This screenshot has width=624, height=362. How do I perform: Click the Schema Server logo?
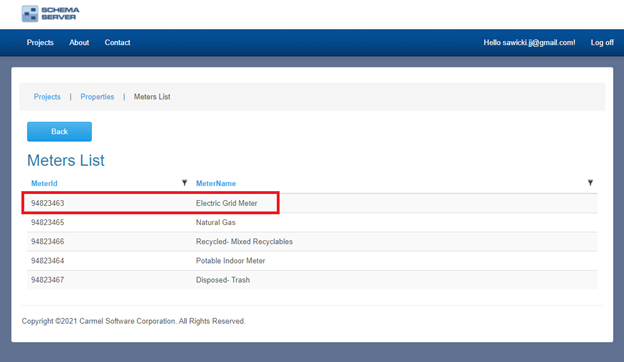(51, 14)
